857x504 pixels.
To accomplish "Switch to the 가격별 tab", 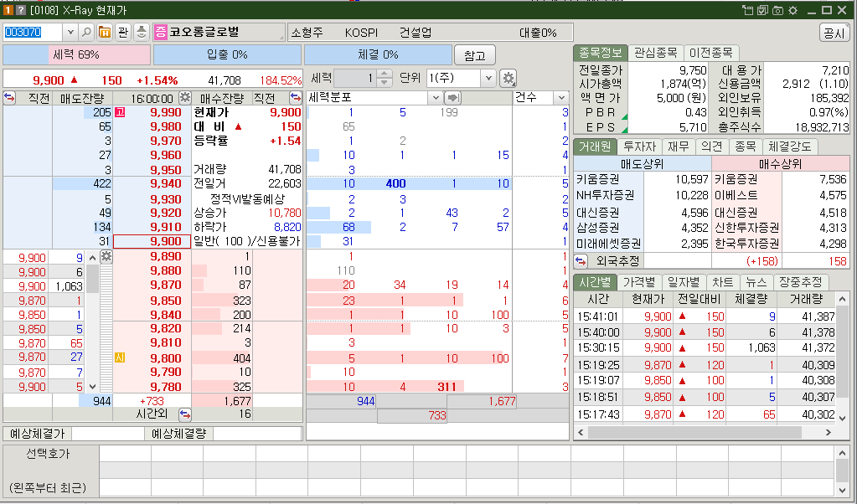I will coord(639,282).
